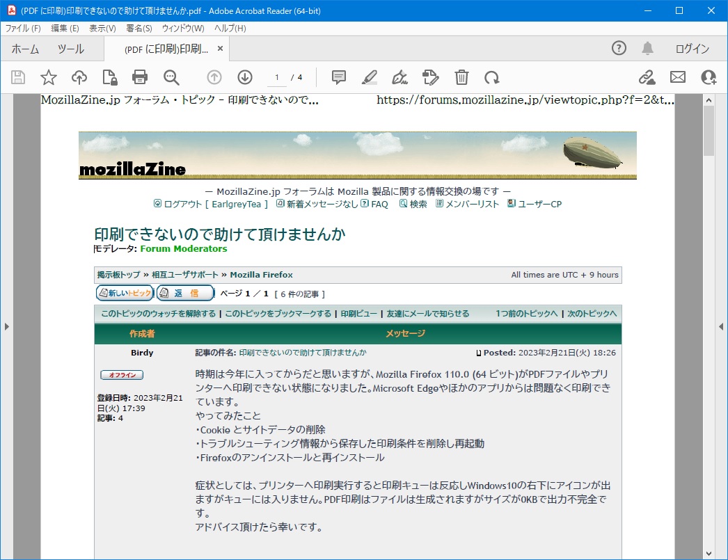Open the 表示(V) menu
Image resolution: width=728 pixels, height=560 pixels.
click(x=102, y=29)
